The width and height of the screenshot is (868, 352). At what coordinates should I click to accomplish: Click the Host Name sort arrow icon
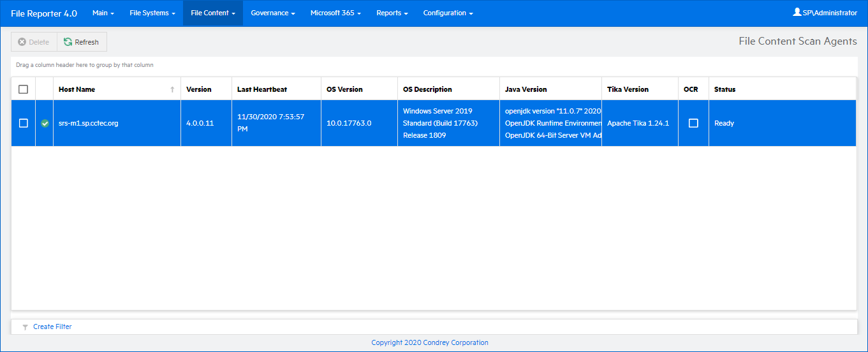pos(172,90)
